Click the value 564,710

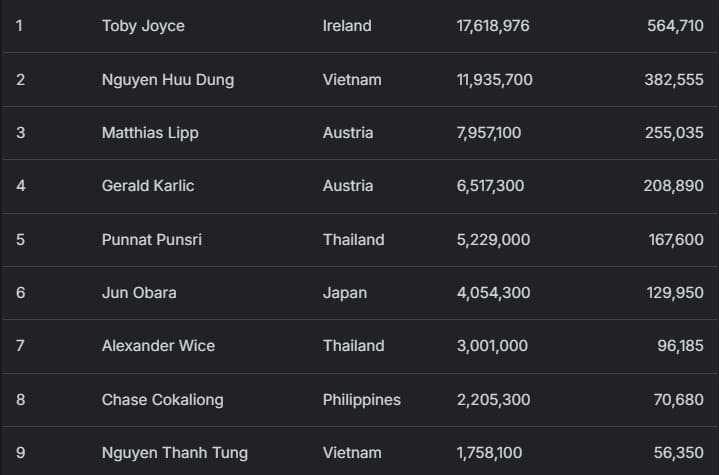675,26
